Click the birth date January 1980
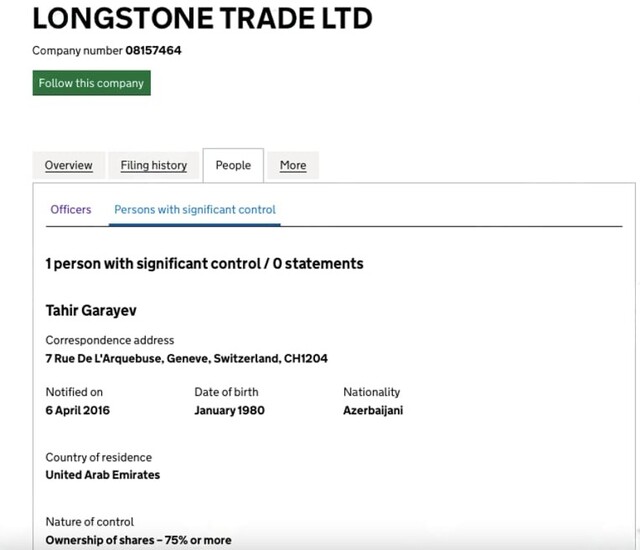This screenshot has height=550, width=640. (229, 410)
